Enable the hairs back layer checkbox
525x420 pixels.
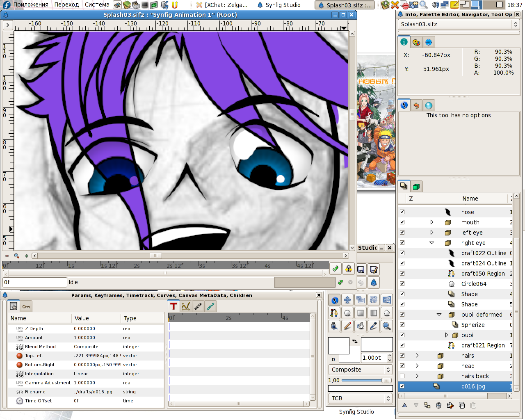(x=402, y=376)
